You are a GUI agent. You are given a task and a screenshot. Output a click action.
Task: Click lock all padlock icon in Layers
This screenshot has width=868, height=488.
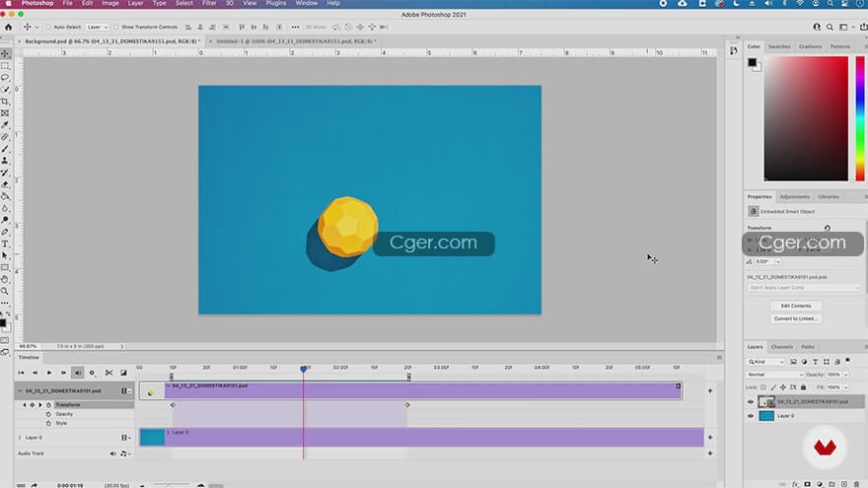803,387
